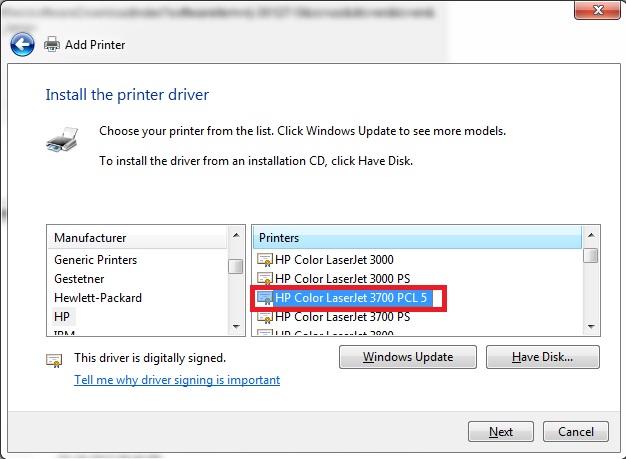
Task: Go back using the blue arrow button
Action: 22,44
